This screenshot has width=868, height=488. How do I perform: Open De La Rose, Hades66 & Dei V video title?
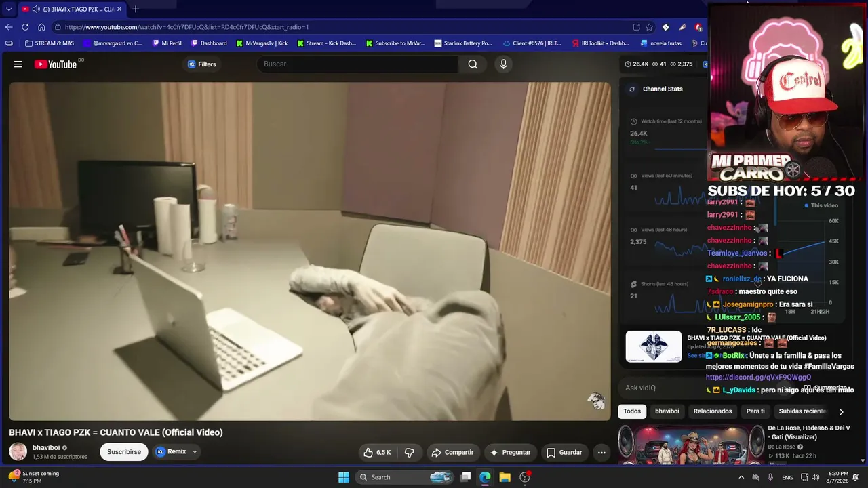click(808, 432)
